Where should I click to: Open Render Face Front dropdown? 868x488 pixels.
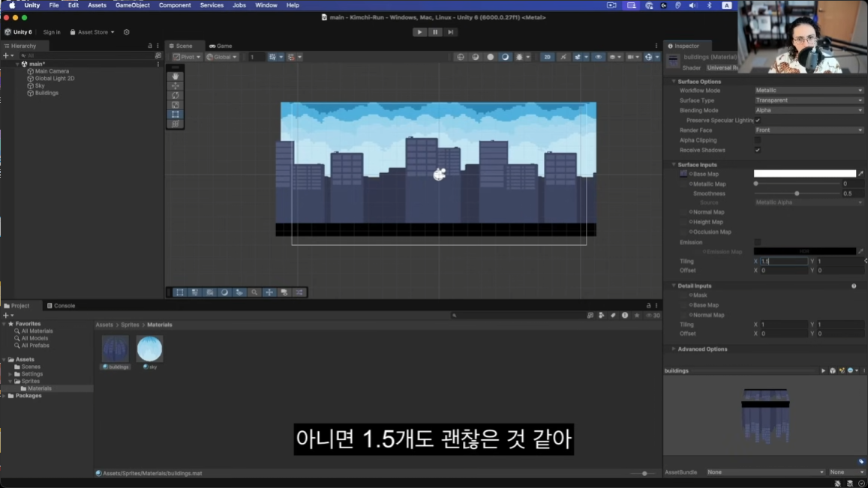click(809, 130)
